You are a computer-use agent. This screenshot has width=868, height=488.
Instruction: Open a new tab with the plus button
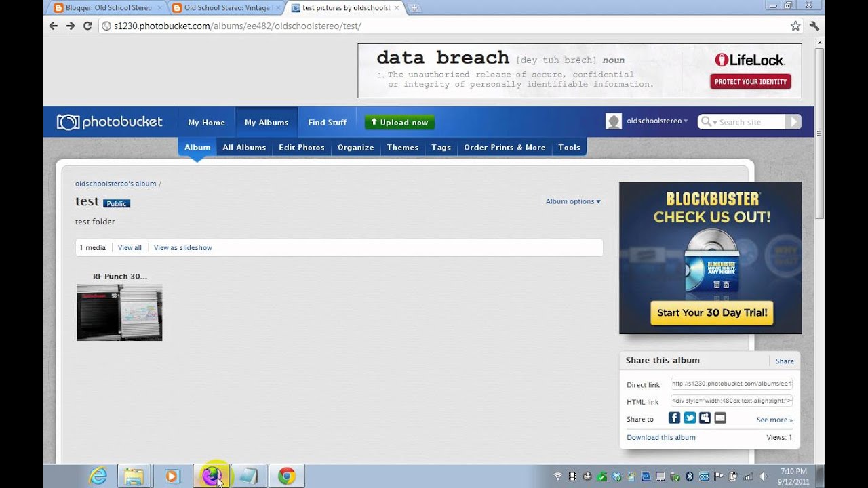(414, 8)
